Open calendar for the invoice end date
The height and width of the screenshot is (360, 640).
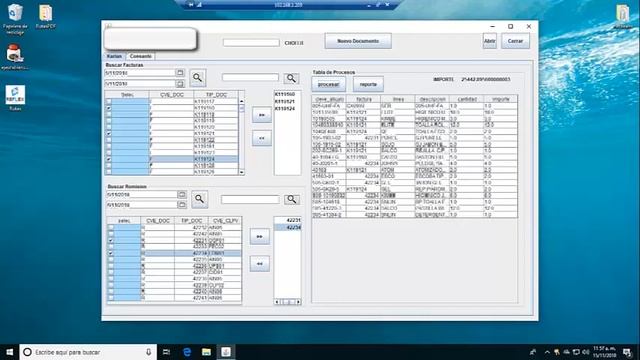180,84
